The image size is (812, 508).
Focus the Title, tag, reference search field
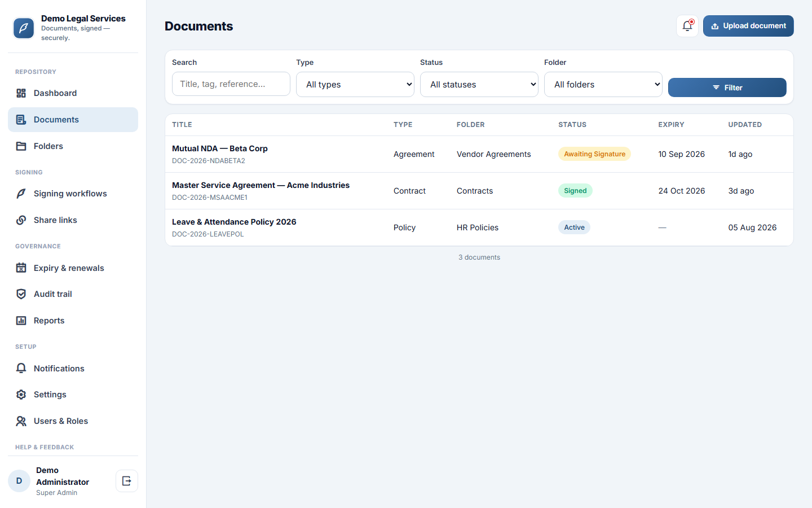coord(231,84)
